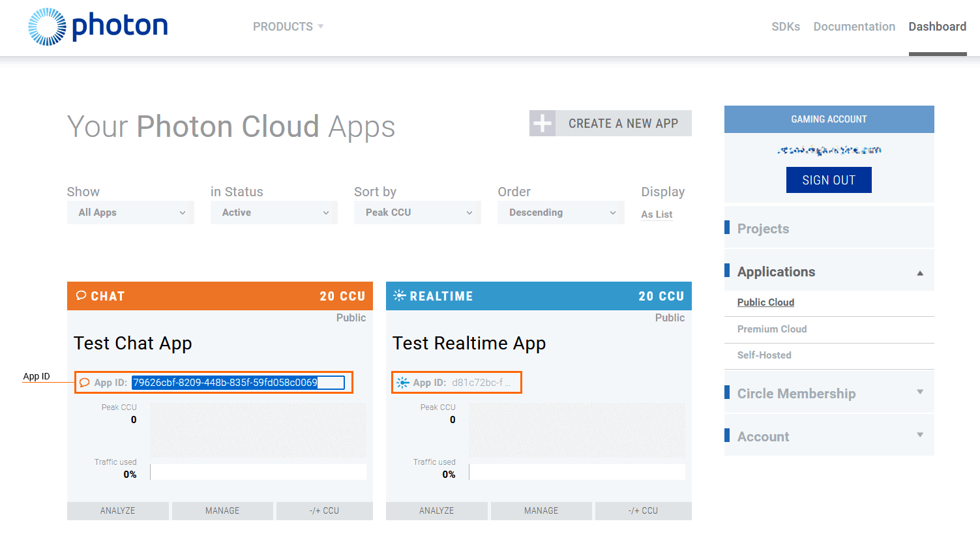The height and width of the screenshot is (545, 980).
Task: Select the Test Chat App ID field
Action: click(238, 383)
